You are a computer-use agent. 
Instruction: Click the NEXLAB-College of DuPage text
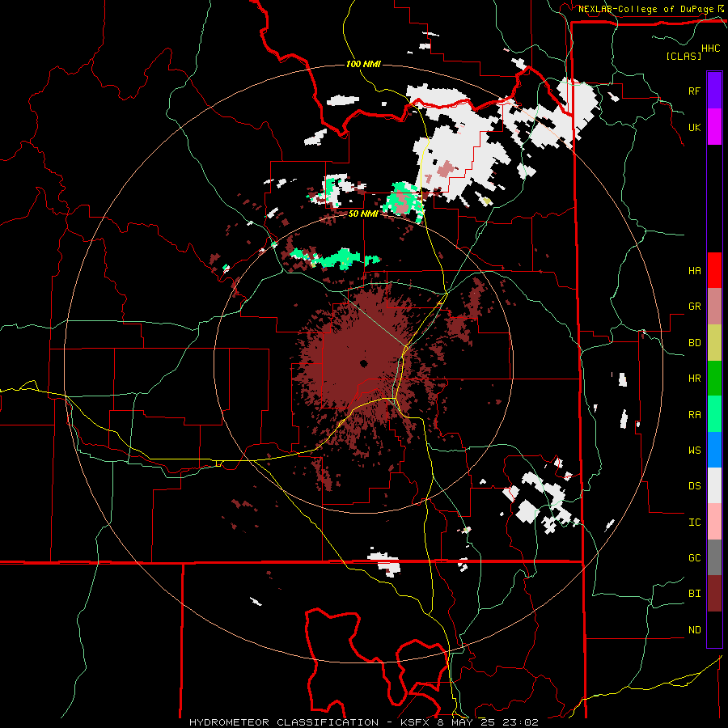pyautogui.click(x=646, y=9)
